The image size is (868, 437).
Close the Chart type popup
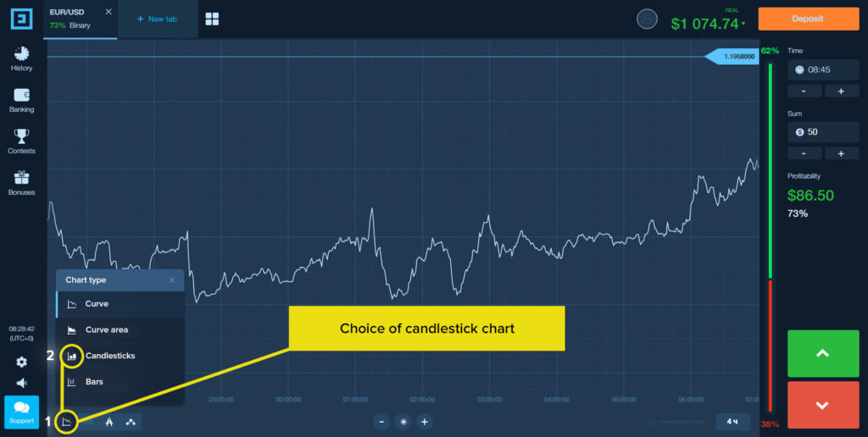[x=172, y=280]
